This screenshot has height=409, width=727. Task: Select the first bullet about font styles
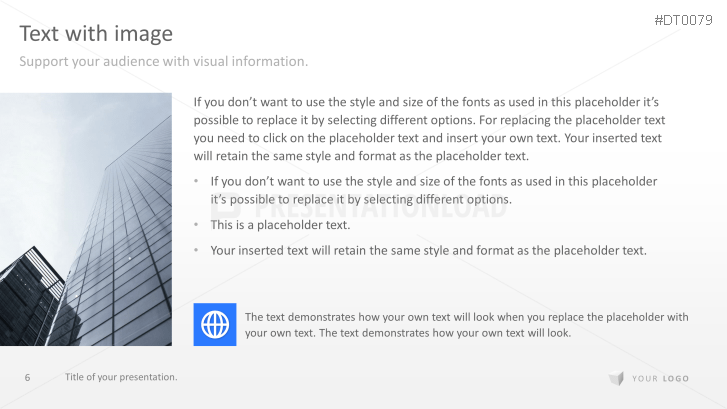[x=433, y=190]
